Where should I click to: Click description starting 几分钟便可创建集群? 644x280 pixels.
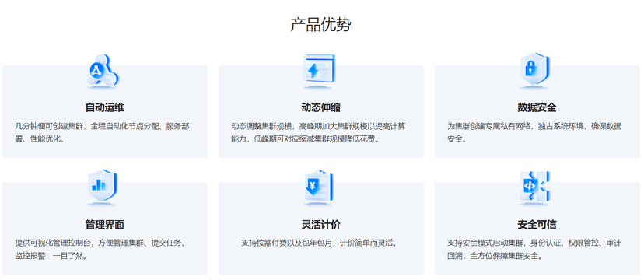102,132
